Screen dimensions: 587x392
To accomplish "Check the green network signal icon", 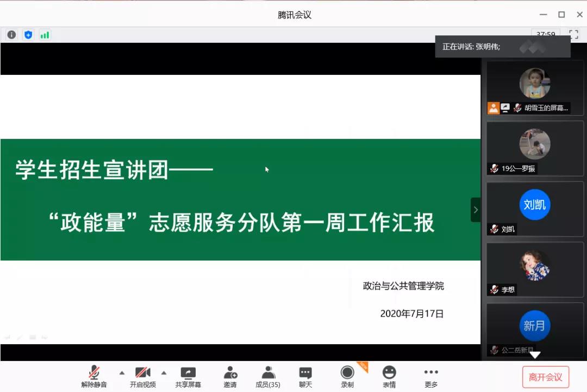I will click(x=45, y=35).
